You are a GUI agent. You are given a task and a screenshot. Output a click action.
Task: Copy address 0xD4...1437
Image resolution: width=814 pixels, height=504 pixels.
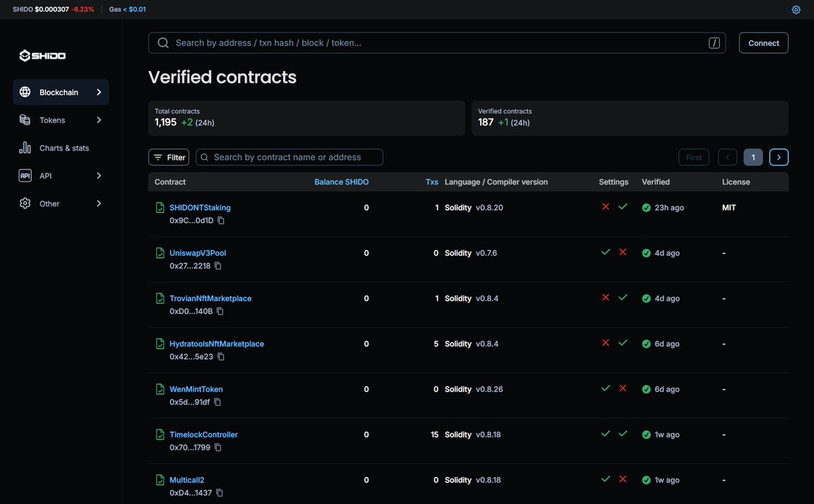click(x=220, y=493)
